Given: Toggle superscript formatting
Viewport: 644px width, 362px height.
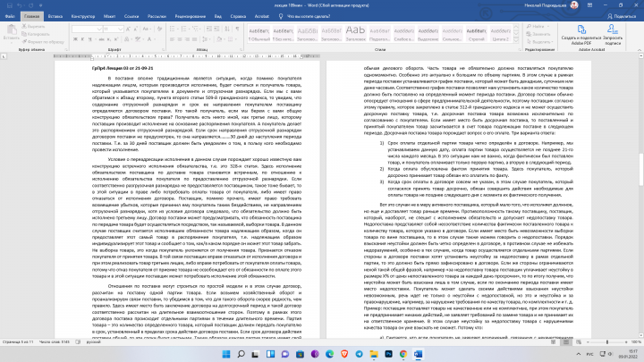Looking at the screenshot, I should pos(116,39).
